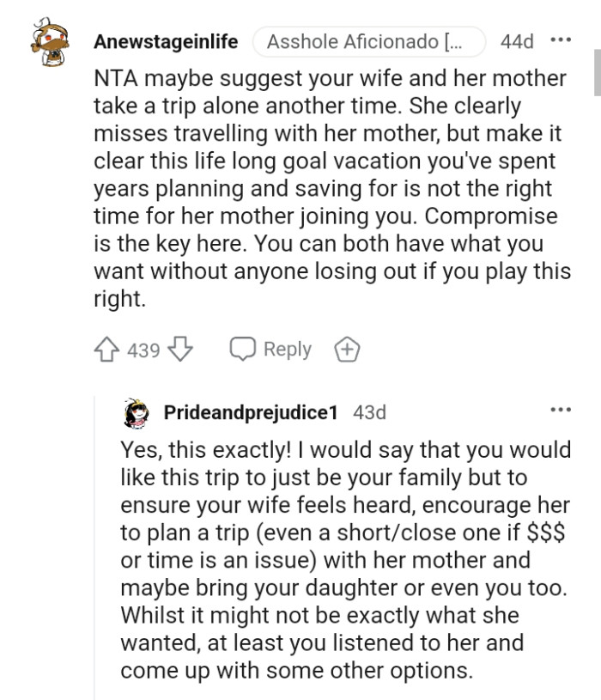601x700 pixels.
Task: Click the Reply speech bubble icon
Action: tap(241, 349)
